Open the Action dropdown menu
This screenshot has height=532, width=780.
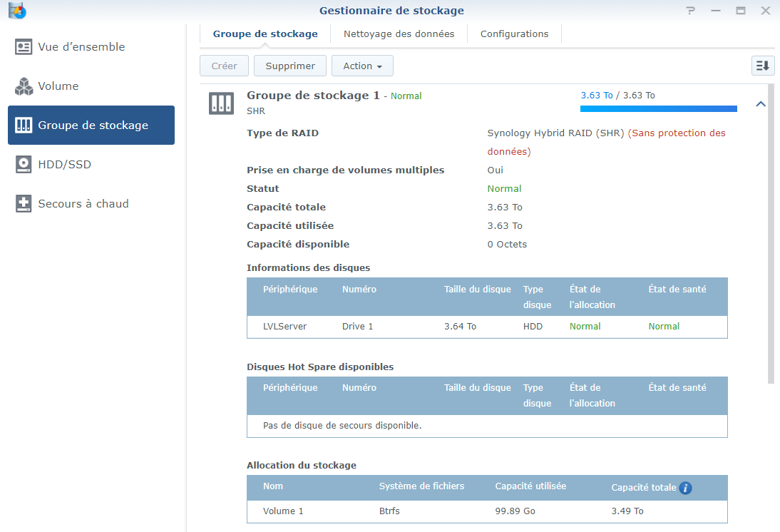point(362,66)
